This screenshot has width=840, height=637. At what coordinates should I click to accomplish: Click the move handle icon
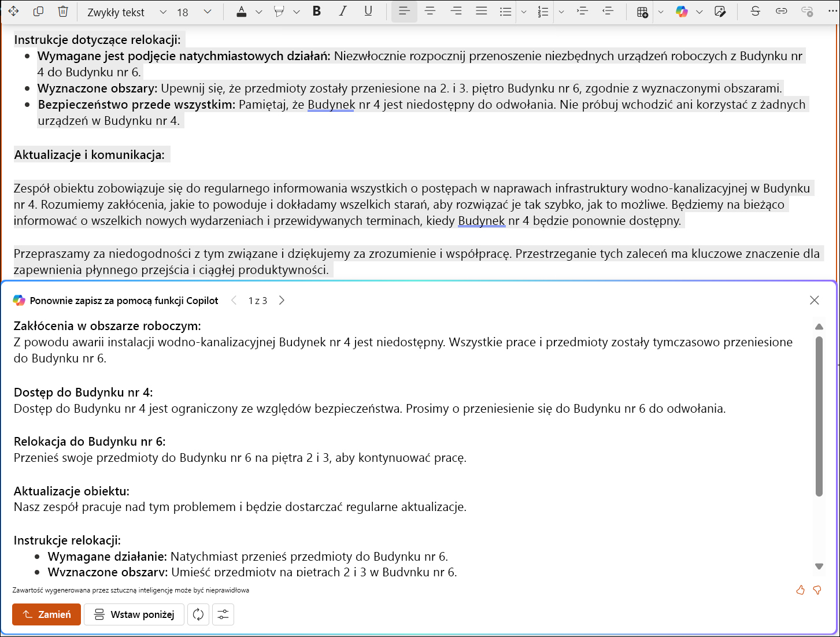pos(13,12)
